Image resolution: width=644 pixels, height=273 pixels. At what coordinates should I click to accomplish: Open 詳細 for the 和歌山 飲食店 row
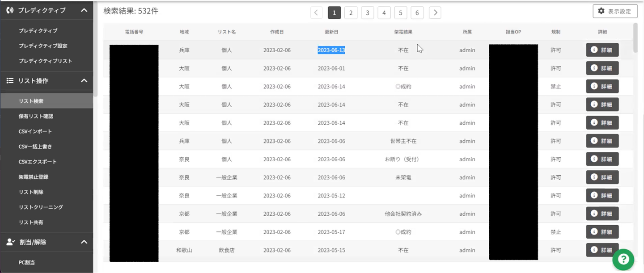click(602, 250)
